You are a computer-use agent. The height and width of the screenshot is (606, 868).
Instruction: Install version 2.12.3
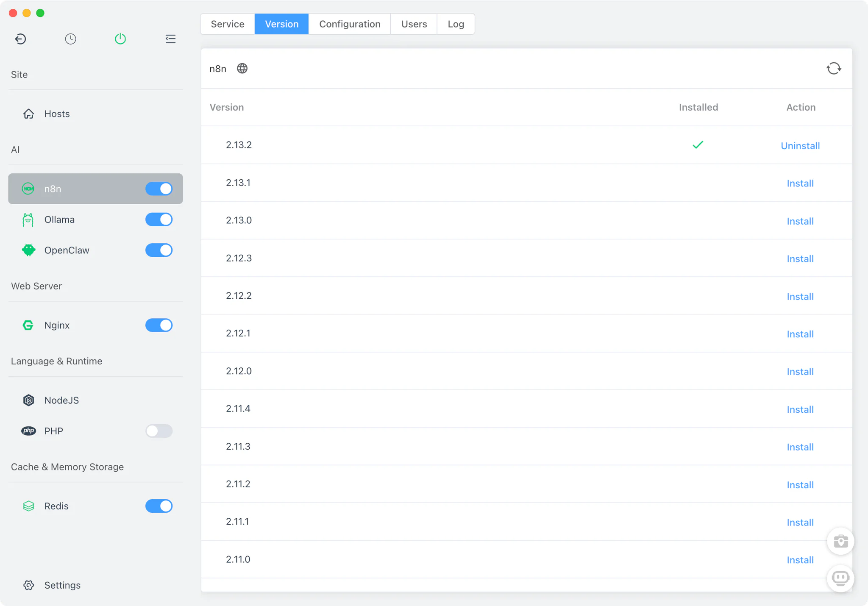click(800, 259)
